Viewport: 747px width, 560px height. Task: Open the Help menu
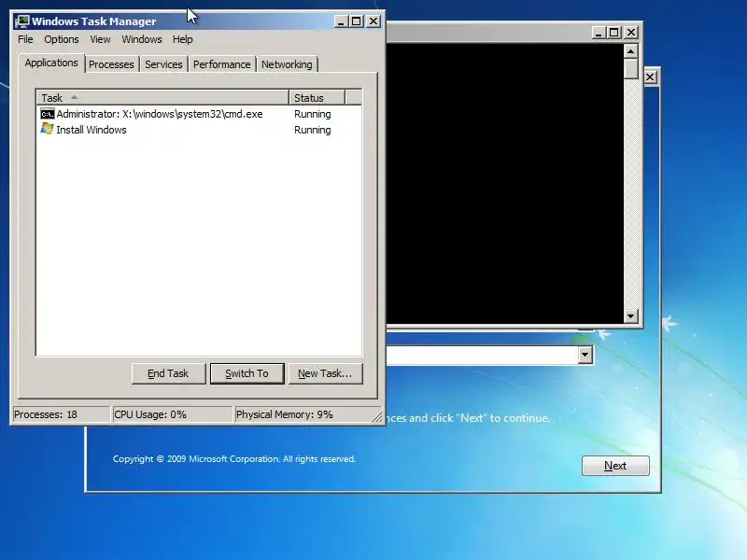point(182,39)
